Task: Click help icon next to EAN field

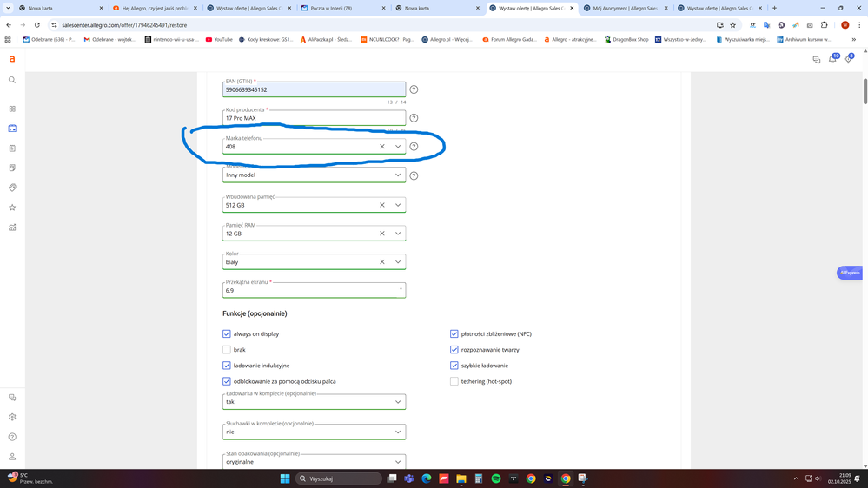Action: tap(414, 89)
